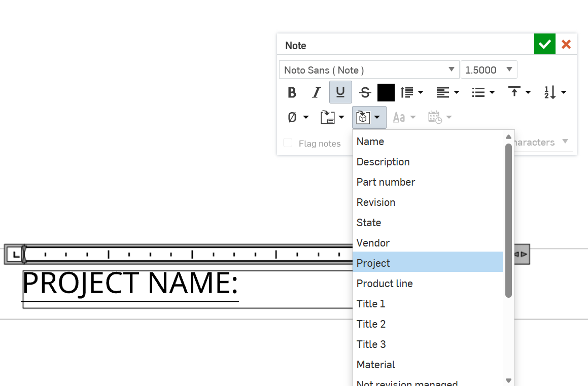Click the ruler left indent marker
The width and height of the screenshot is (588, 386).
pos(24,255)
